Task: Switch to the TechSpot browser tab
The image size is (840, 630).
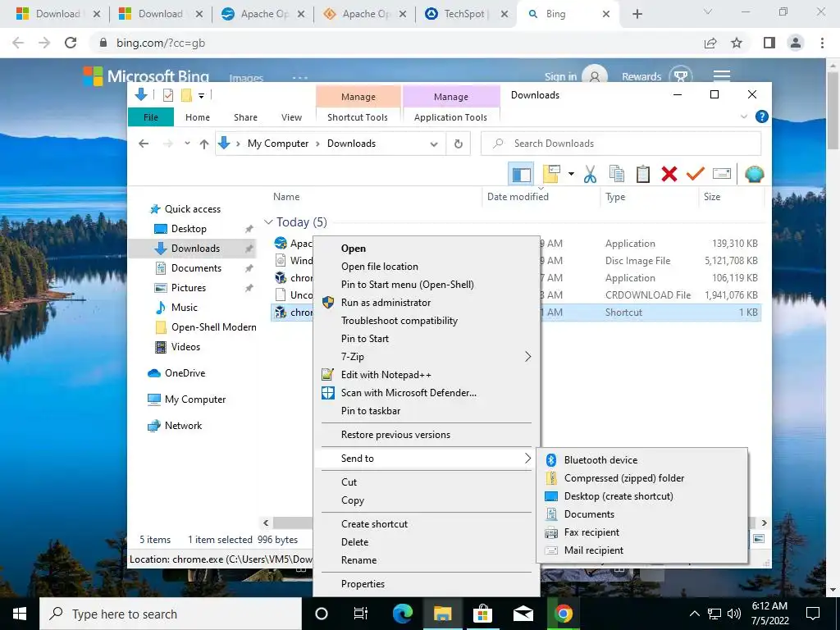Action: 464,14
